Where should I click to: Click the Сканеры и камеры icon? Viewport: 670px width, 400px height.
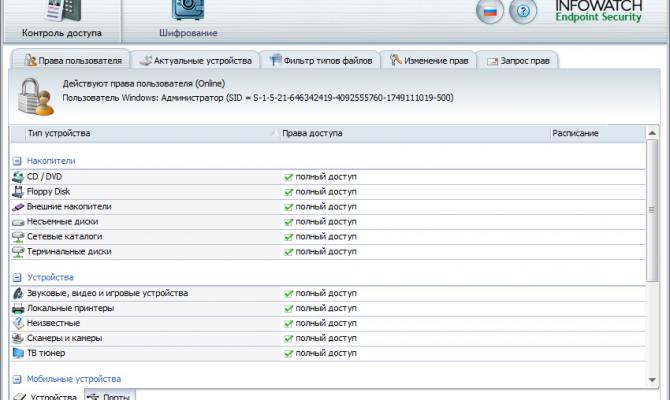click(x=18, y=338)
